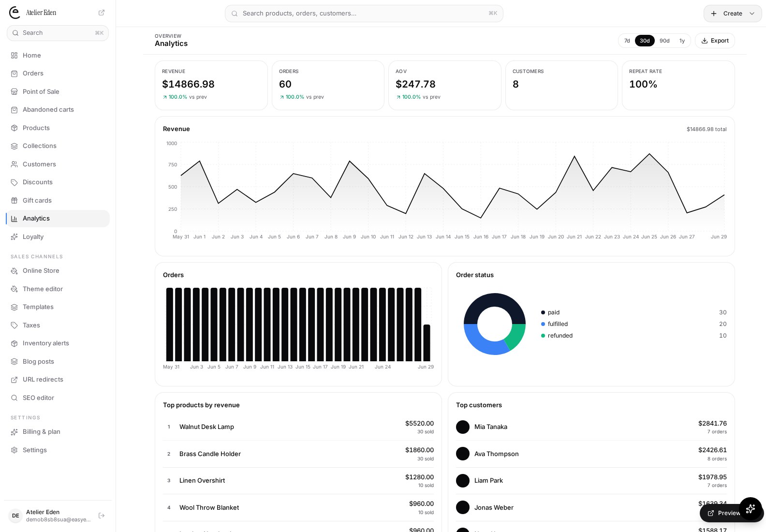Open Billing & plan settings
766x532 pixels.
[58, 432]
